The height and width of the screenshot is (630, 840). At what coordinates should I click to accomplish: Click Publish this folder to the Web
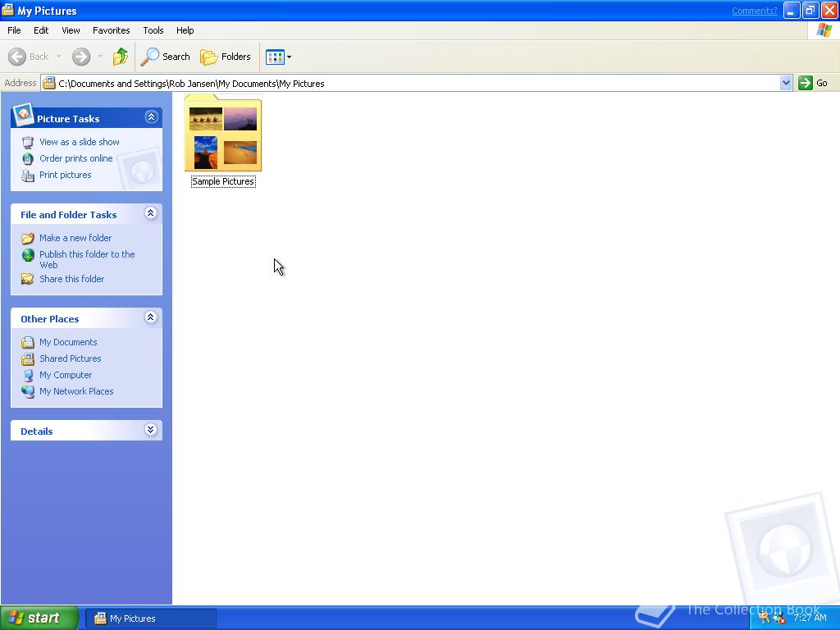tap(87, 259)
